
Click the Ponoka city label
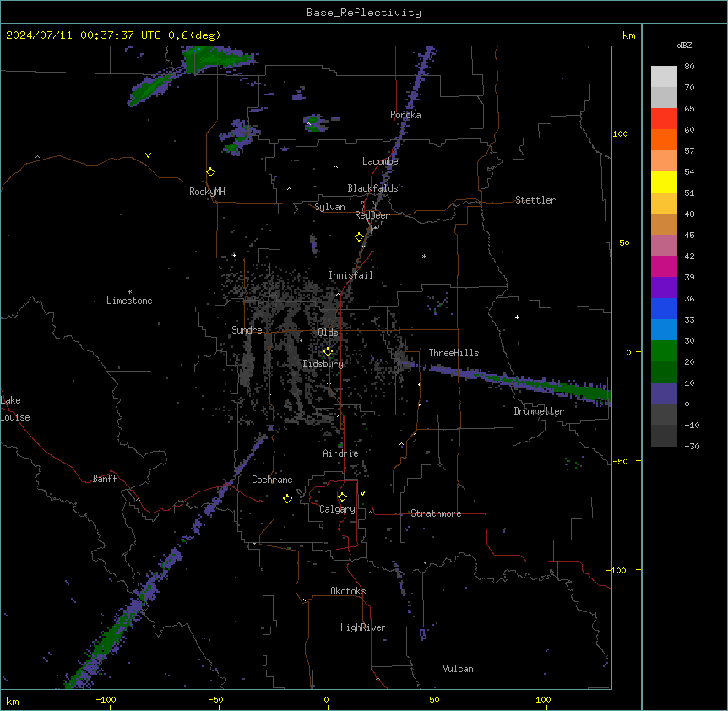coord(405,115)
